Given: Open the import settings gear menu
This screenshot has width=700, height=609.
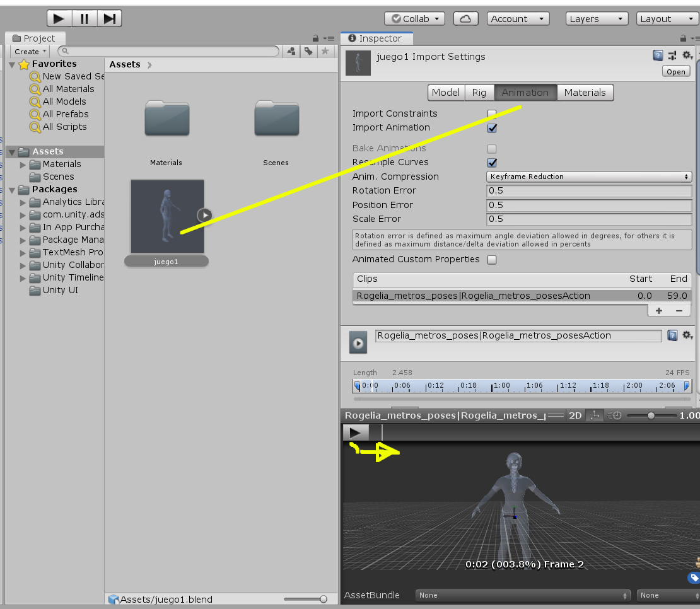Looking at the screenshot, I should click(x=687, y=55).
